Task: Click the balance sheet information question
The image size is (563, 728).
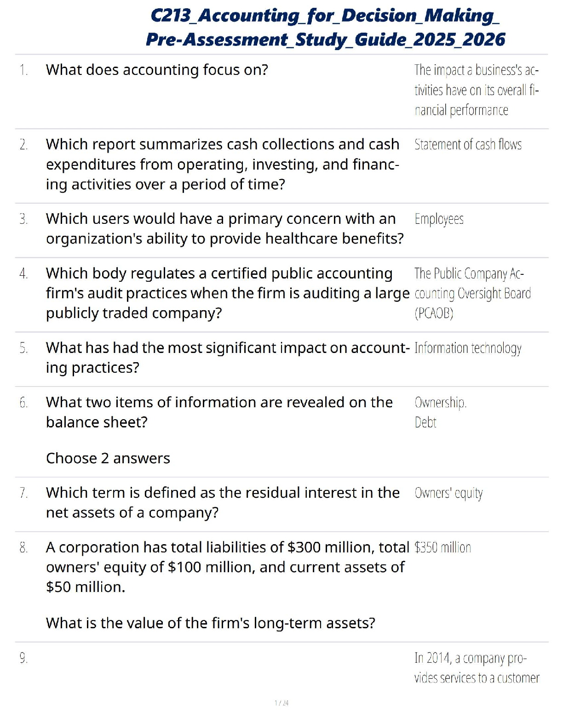Action: coord(219,412)
